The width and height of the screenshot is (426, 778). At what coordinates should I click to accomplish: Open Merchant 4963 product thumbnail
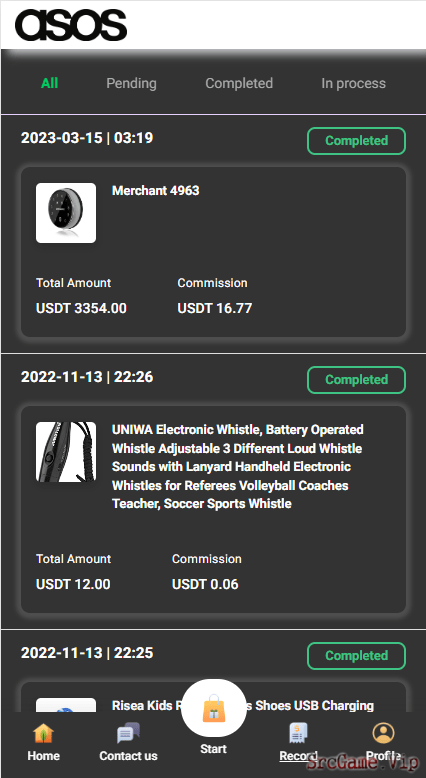[x=66, y=213]
